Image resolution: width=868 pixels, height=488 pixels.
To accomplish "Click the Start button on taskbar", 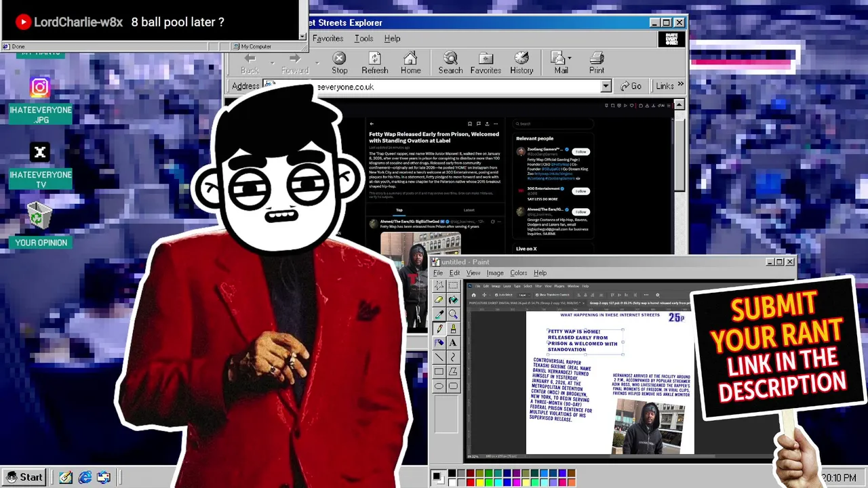I will tap(24, 477).
